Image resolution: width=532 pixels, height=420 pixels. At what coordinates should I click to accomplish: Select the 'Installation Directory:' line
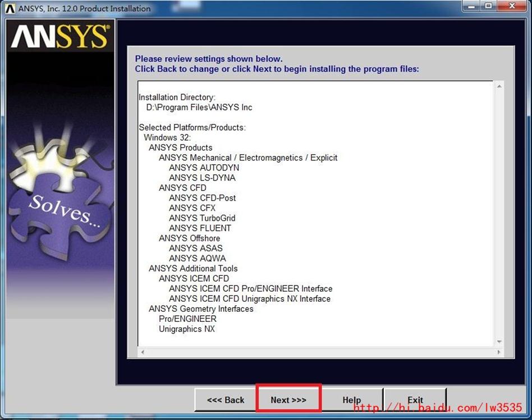tap(177, 97)
